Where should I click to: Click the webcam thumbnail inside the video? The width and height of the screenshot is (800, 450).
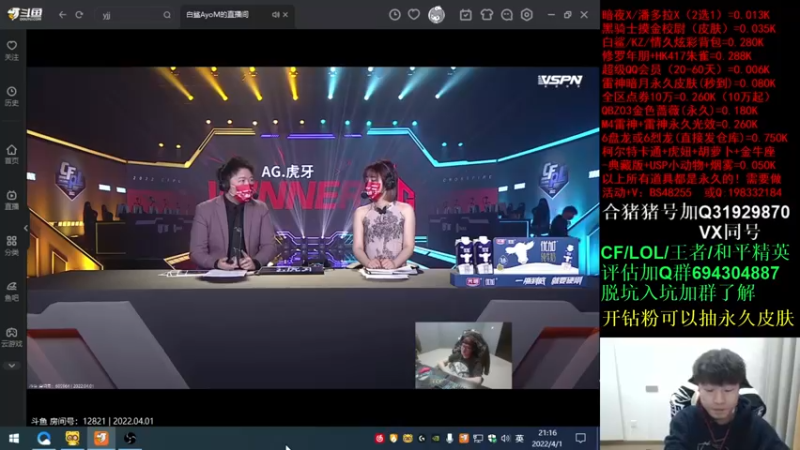coord(463,355)
